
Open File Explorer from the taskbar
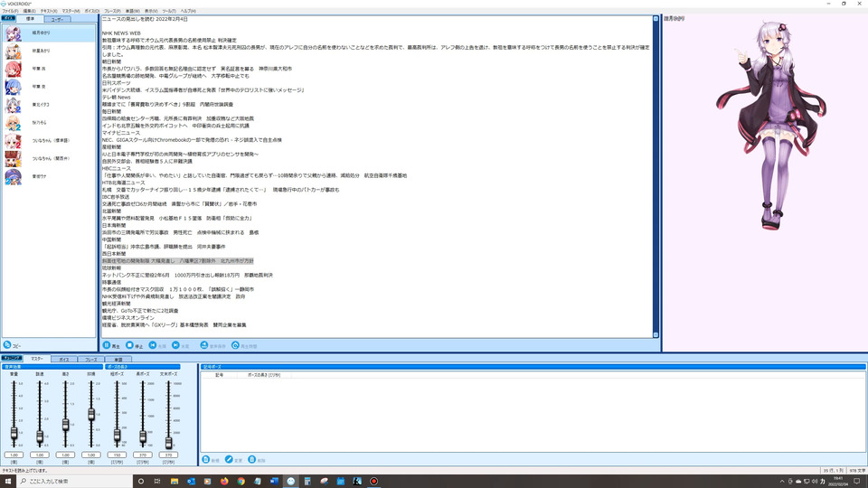(175, 481)
